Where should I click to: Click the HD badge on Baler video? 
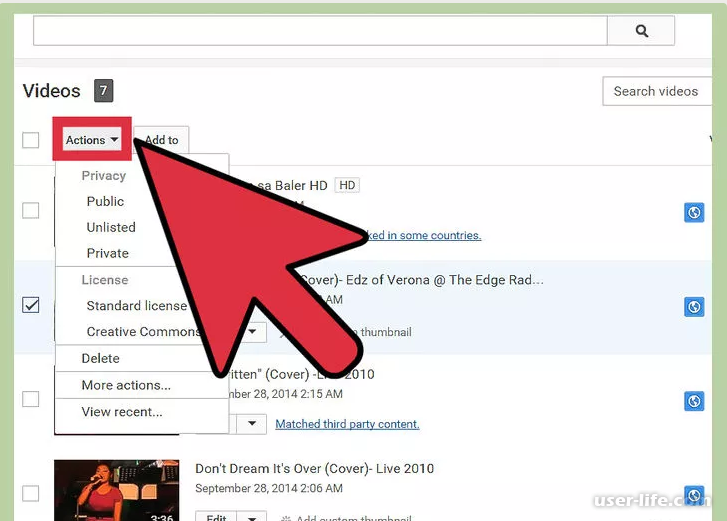point(347,185)
